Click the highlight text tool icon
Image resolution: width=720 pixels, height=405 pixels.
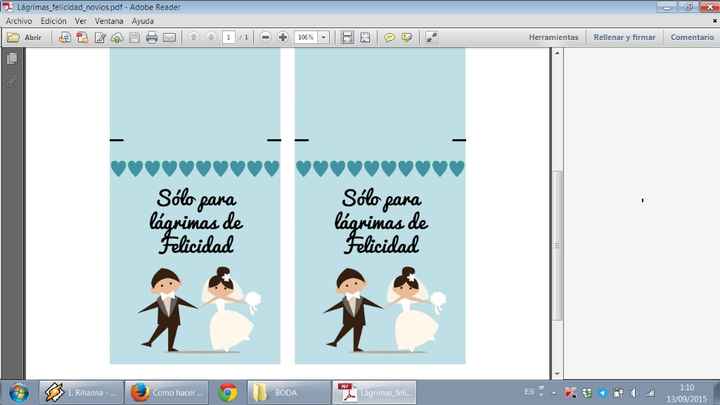(407, 37)
